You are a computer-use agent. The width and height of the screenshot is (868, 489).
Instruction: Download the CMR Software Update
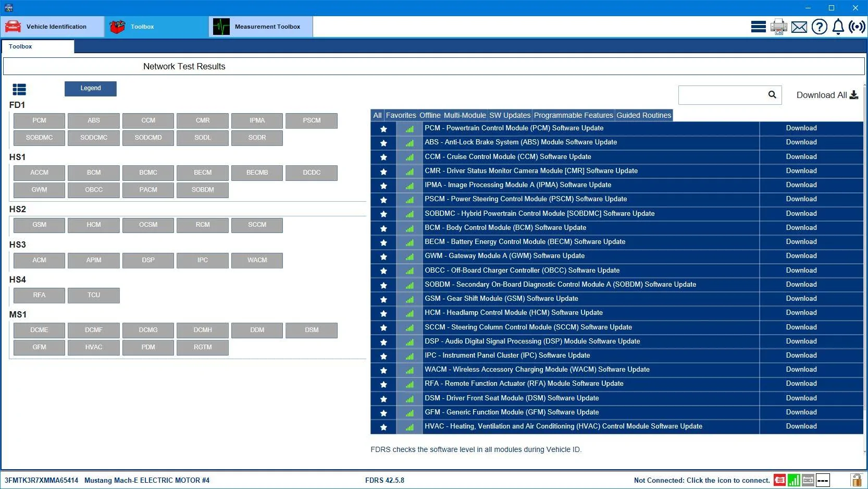click(x=801, y=170)
